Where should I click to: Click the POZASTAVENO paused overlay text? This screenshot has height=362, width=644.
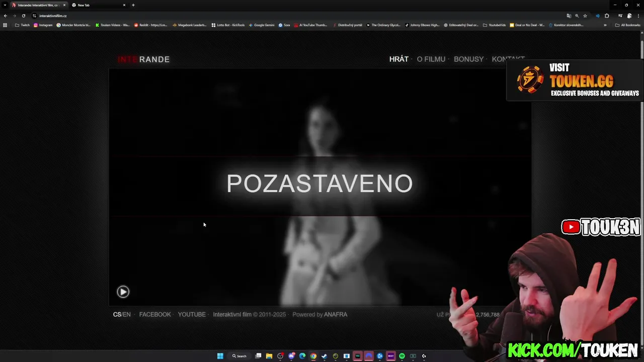tap(319, 184)
